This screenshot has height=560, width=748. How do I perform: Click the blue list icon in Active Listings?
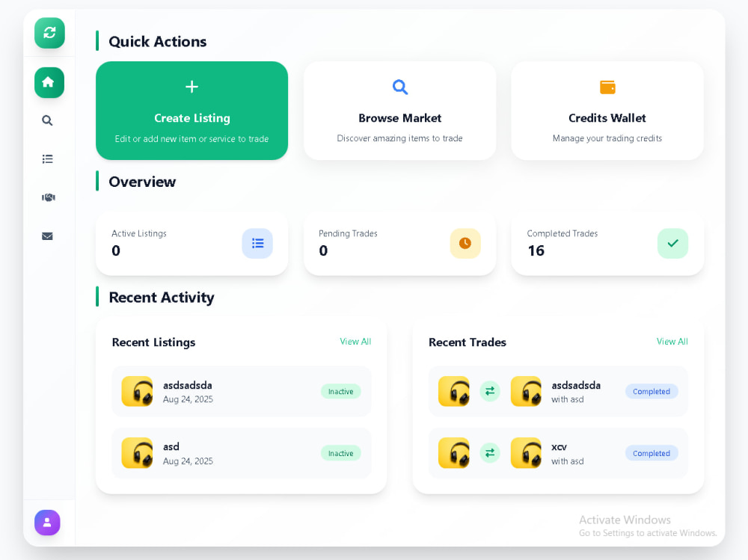tap(257, 244)
